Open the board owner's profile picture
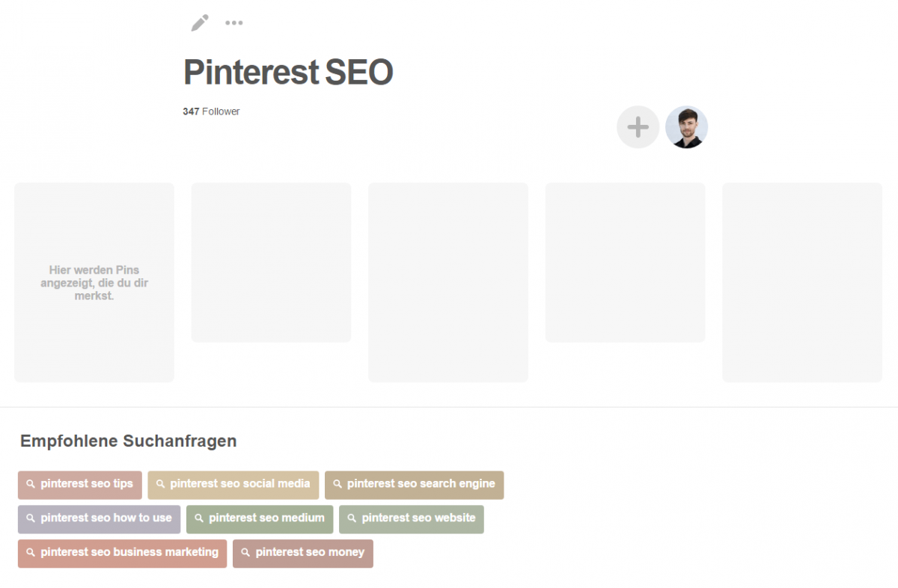898x588 pixels. (686, 127)
